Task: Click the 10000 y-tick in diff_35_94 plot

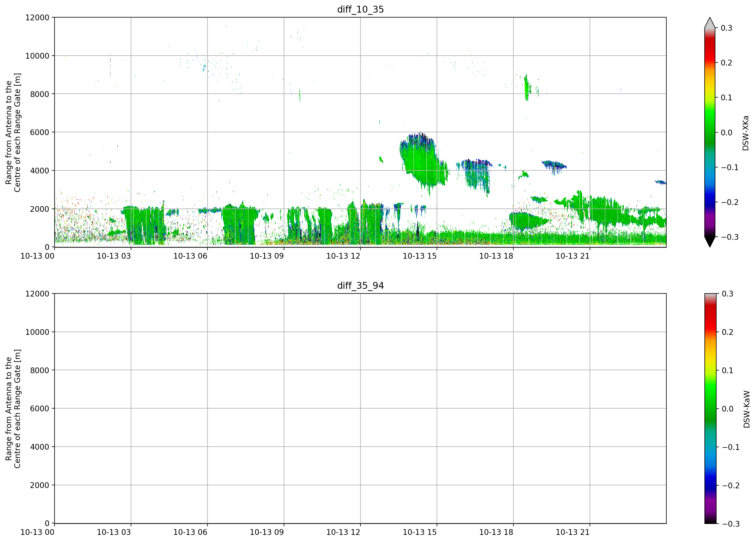Action: pos(37,332)
